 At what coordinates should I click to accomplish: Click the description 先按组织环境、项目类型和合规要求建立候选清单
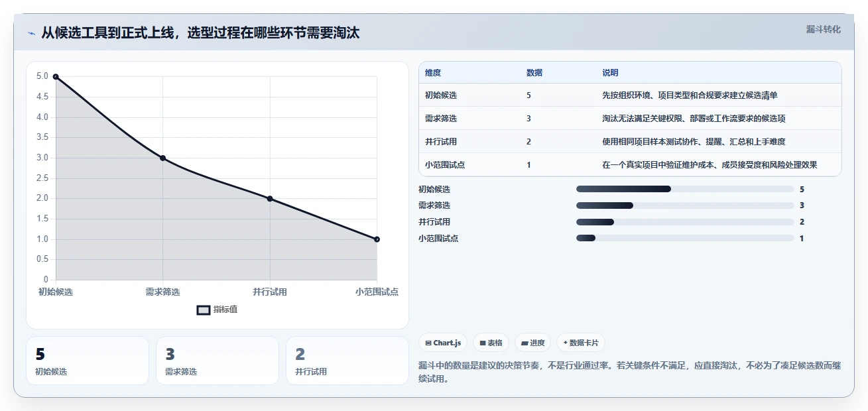pyautogui.click(x=690, y=95)
